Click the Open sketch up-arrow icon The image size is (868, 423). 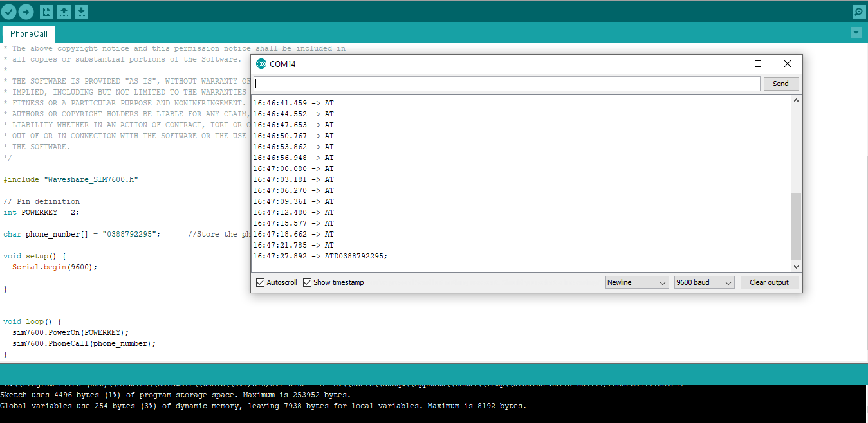pos(64,12)
